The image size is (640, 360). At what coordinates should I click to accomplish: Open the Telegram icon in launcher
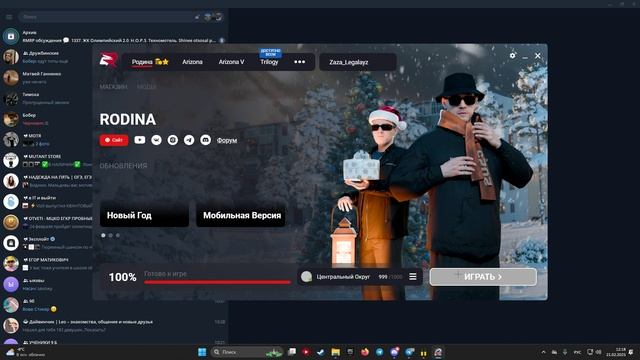[189, 140]
